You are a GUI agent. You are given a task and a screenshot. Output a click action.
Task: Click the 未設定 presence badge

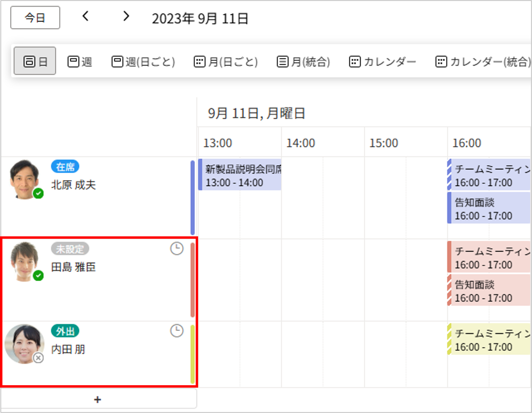point(70,249)
